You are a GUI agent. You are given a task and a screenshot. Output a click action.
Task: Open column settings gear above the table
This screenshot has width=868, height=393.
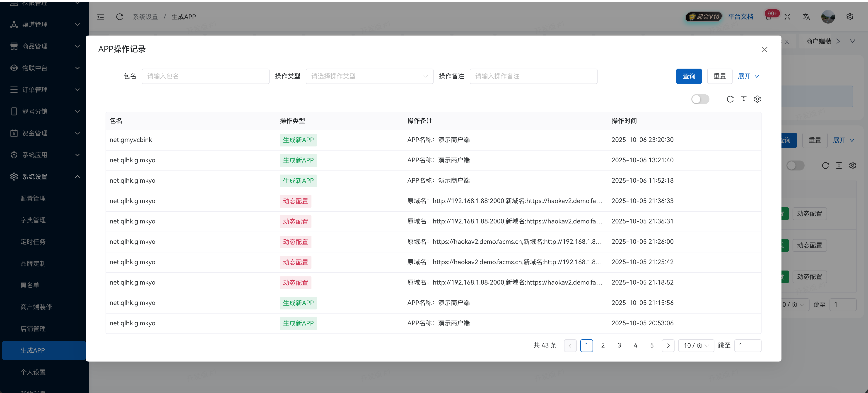point(757,99)
